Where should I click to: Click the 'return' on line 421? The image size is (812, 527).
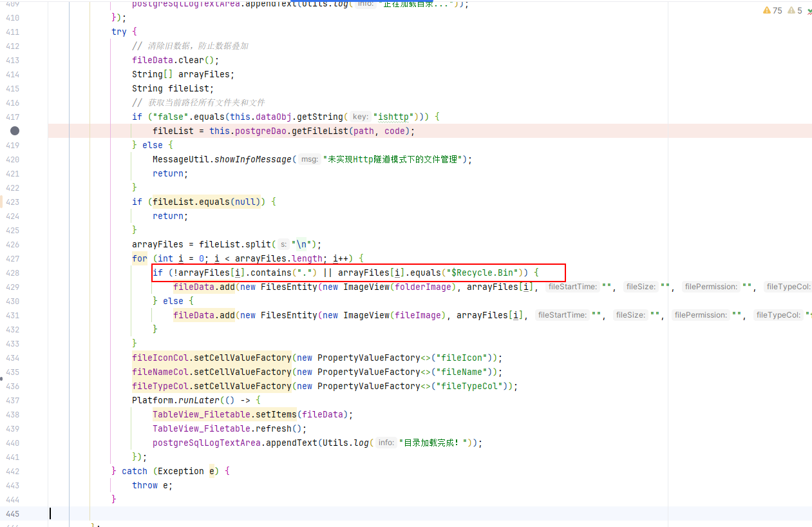pyautogui.click(x=168, y=173)
